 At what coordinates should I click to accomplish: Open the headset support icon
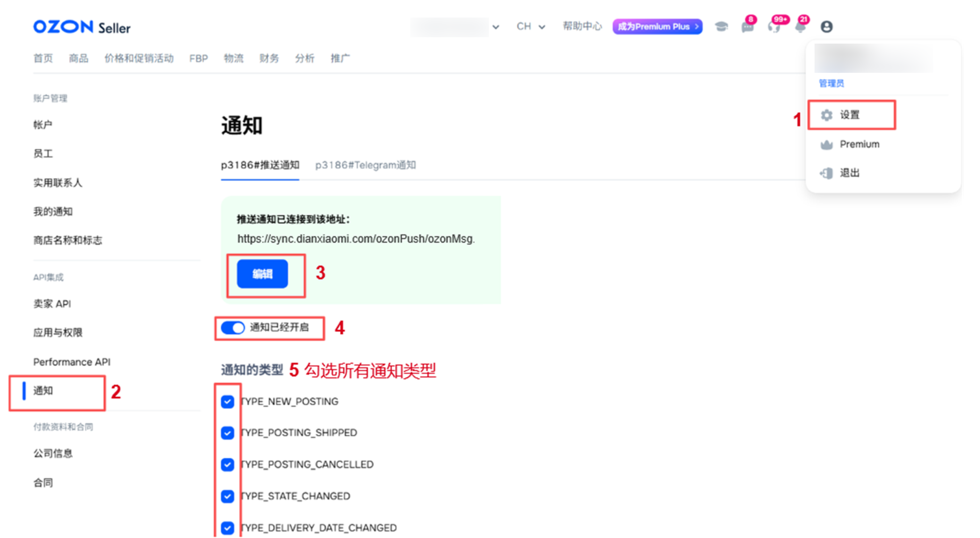[774, 27]
